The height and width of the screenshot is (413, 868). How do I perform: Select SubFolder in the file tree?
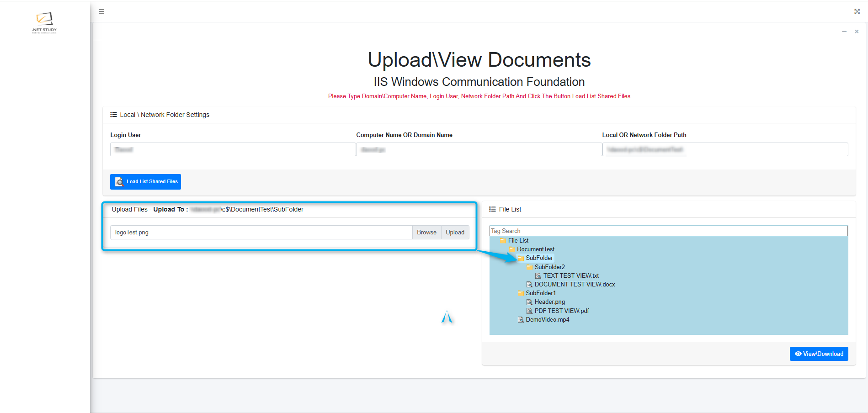point(539,258)
